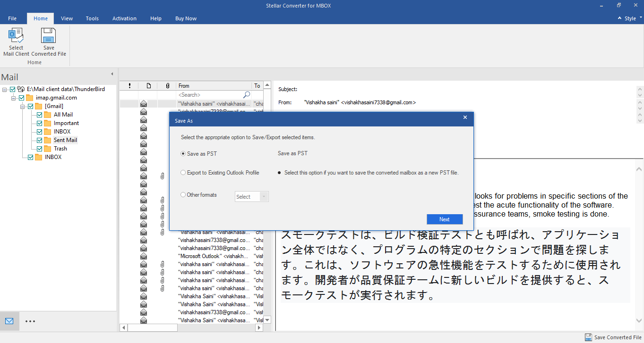Click the three-dots more options icon

click(x=30, y=321)
